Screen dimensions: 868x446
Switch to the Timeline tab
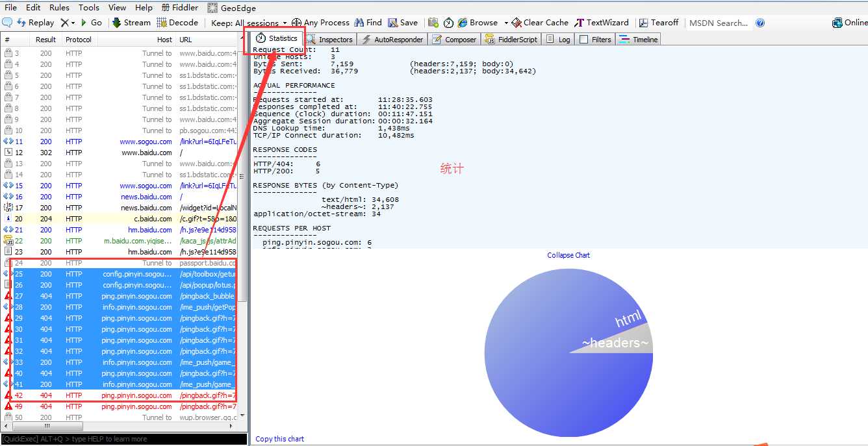639,40
